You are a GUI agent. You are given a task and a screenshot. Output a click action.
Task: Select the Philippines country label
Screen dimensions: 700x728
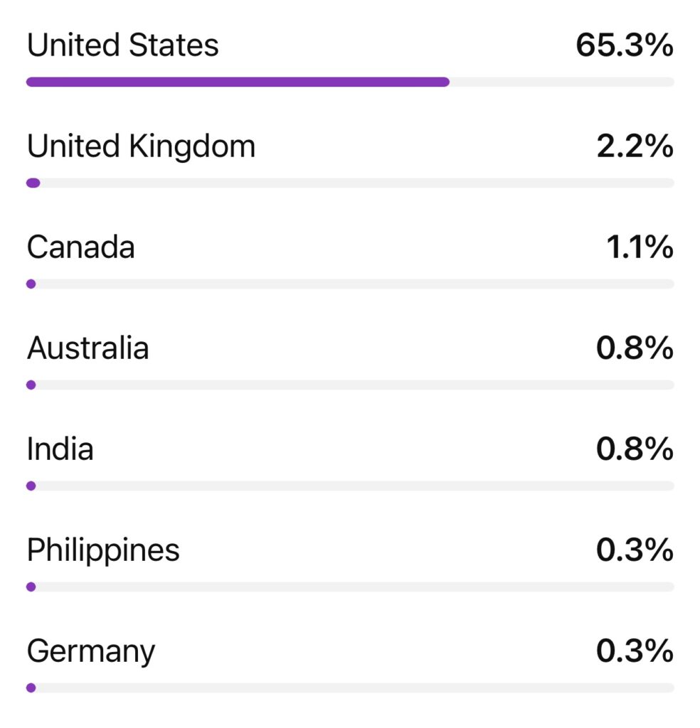[103, 550]
